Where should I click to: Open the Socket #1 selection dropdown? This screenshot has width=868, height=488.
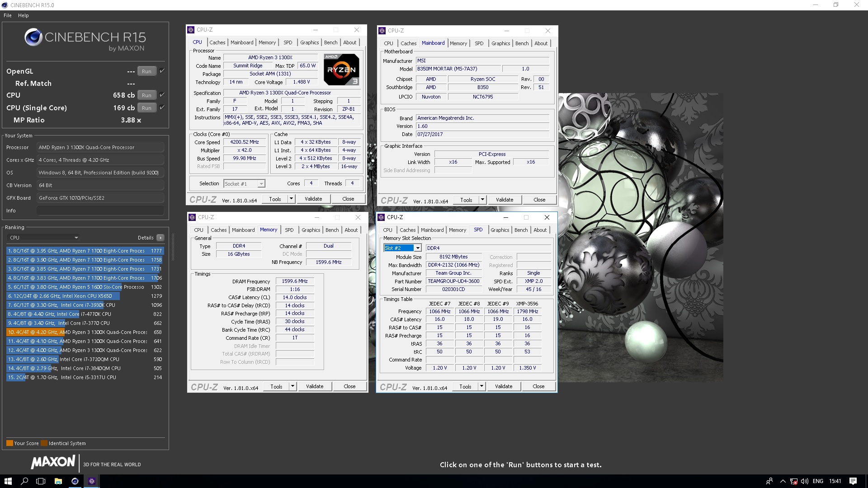tap(244, 184)
